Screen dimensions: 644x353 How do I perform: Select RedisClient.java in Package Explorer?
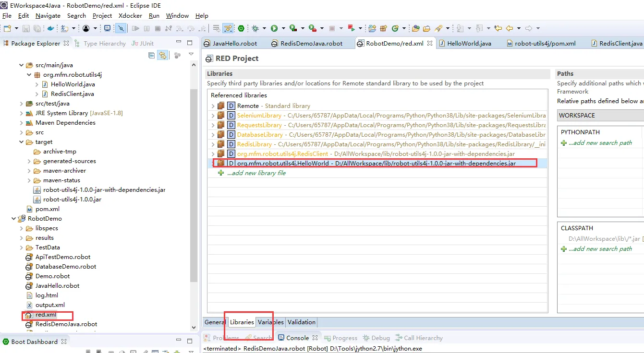72,94
